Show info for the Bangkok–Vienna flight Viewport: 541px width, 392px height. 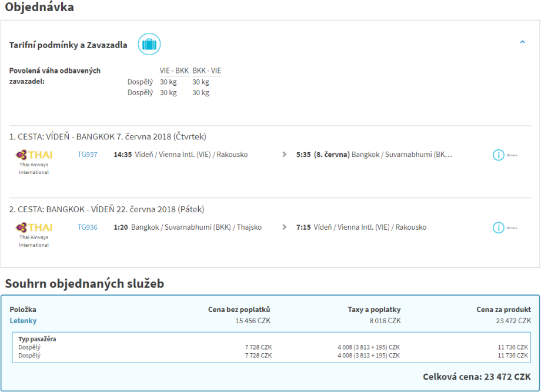pyautogui.click(x=498, y=227)
